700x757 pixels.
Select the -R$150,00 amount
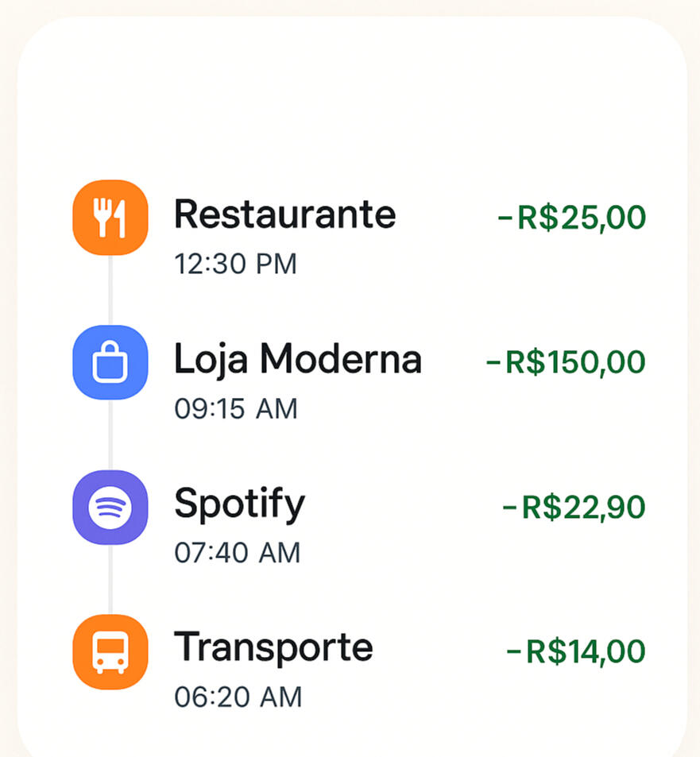[565, 362]
